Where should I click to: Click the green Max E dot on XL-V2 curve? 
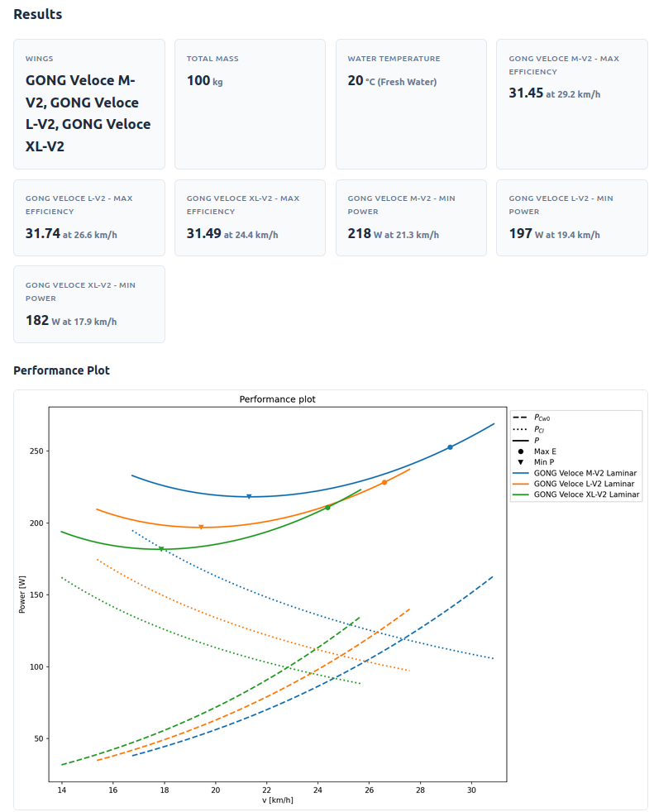coord(327,508)
